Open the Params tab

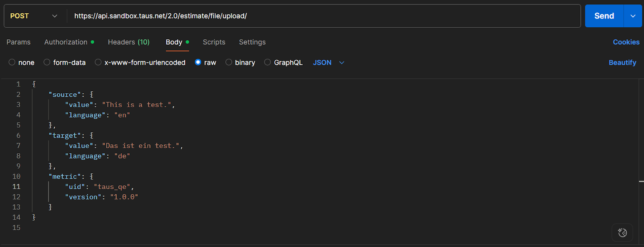pyautogui.click(x=19, y=42)
